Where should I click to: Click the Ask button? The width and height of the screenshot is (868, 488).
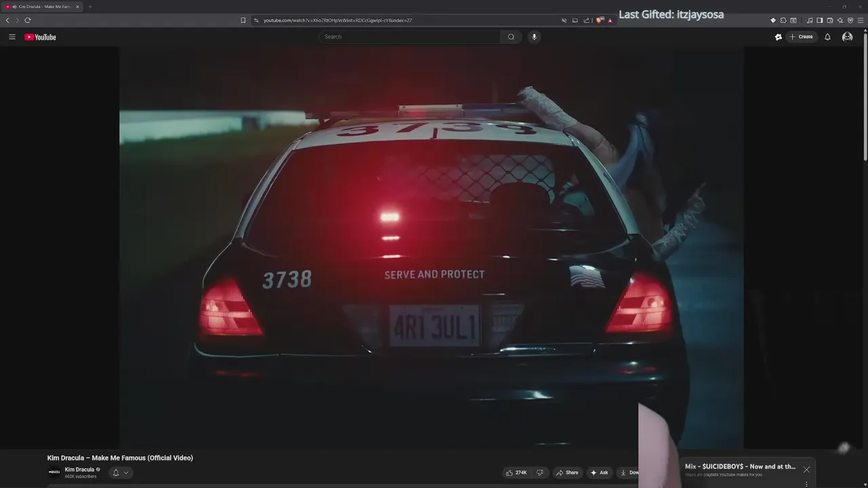(599, 472)
